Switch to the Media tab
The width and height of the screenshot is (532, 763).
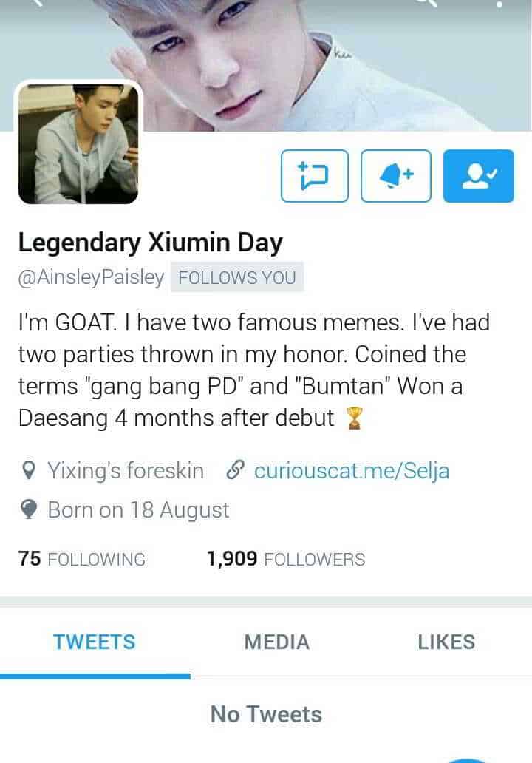click(x=276, y=642)
